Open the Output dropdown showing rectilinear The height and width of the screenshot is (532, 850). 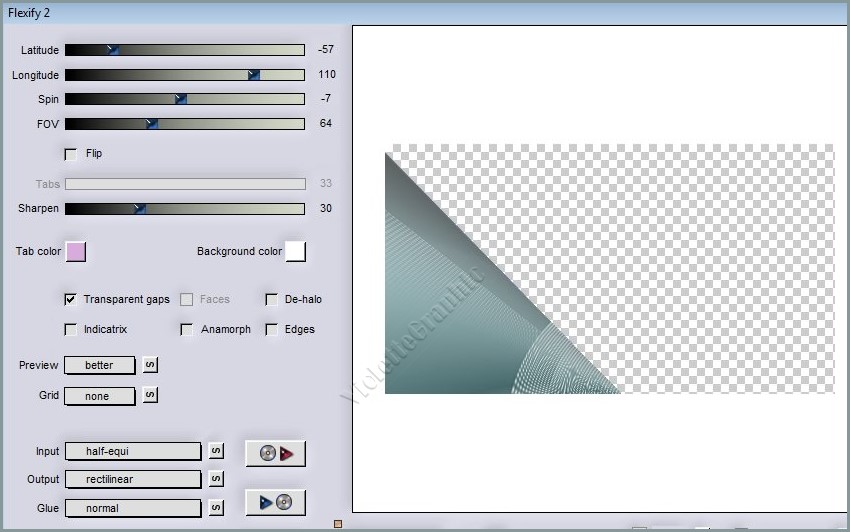coord(133,479)
